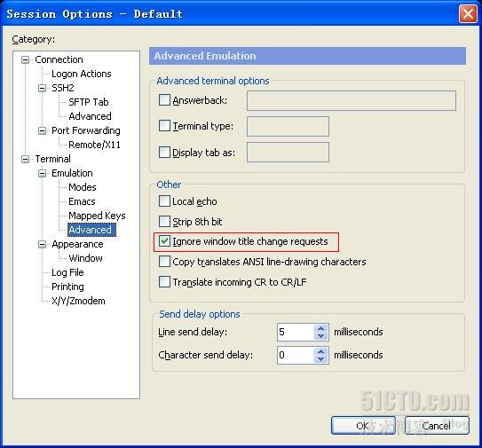Check Strip 8th bit option
This screenshot has width=482, height=448.
[x=164, y=221]
